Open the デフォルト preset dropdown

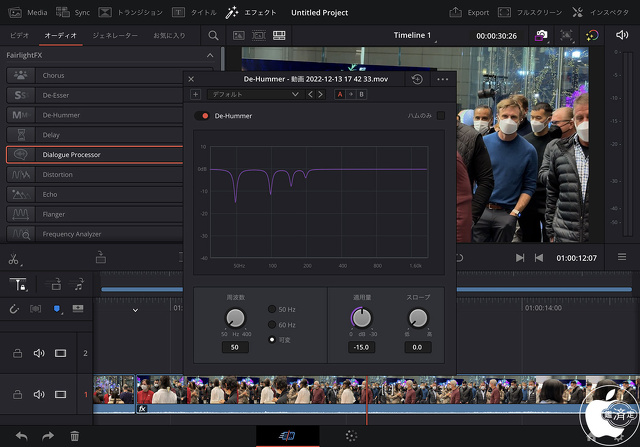tap(254, 94)
